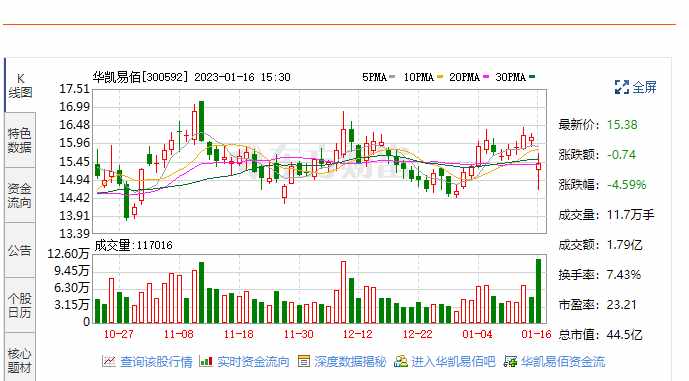Click the 17.51 price axis label
Screen dimensions: 689x381
tap(74, 89)
